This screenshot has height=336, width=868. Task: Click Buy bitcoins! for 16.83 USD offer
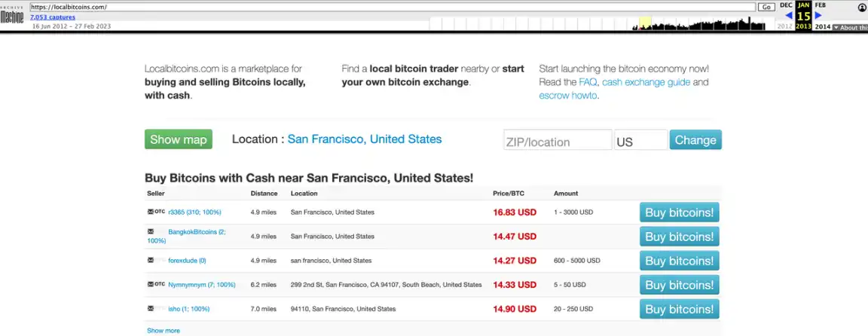[679, 212]
